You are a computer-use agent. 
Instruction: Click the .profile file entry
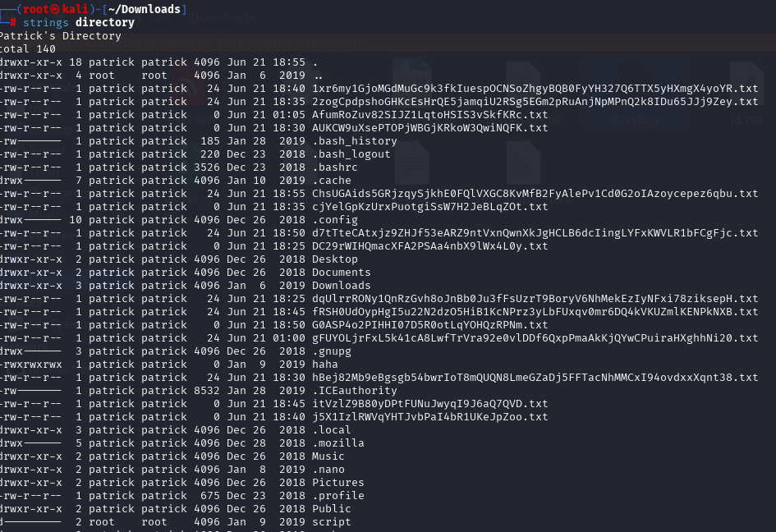tap(338, 495)
